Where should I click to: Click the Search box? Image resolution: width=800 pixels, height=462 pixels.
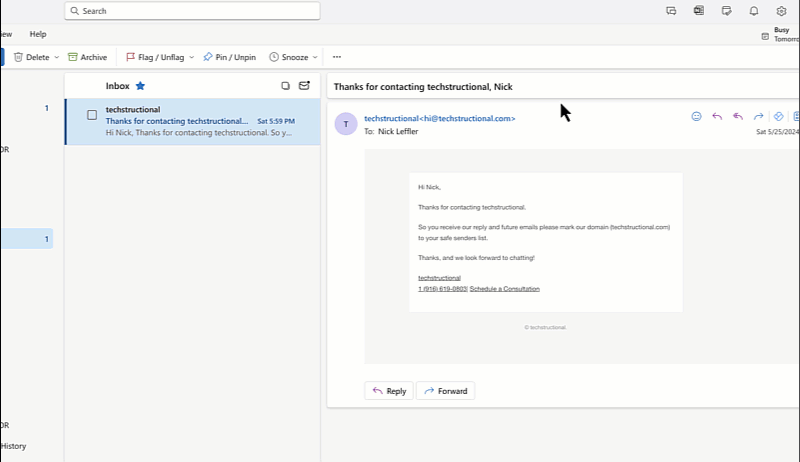click(x=192, y=11)
